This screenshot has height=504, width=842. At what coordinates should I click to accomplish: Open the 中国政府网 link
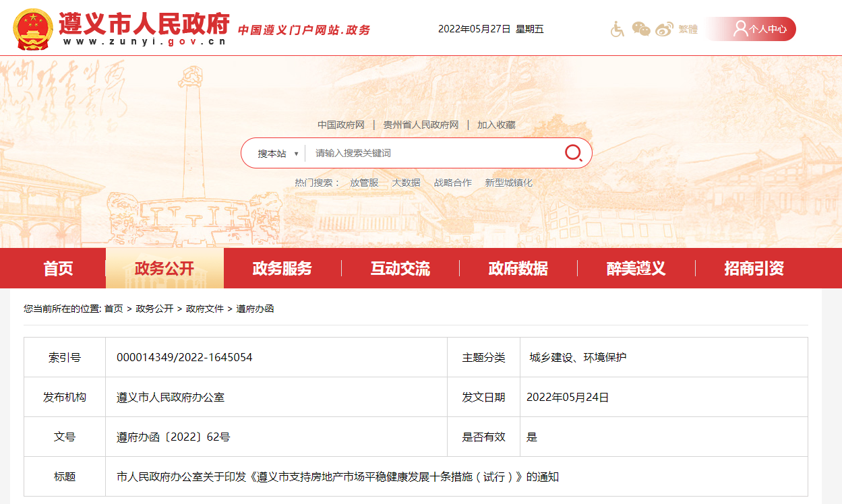(x=341, y=125)
